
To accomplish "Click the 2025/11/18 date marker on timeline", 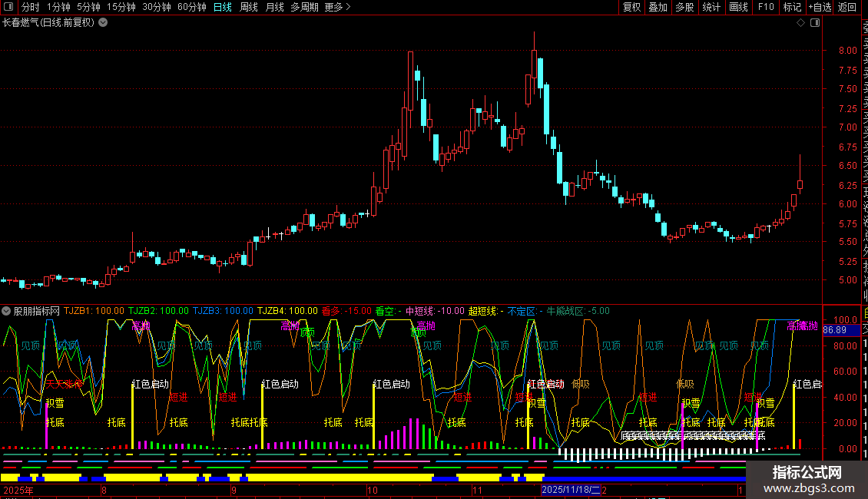I will [x=571, y=489].
